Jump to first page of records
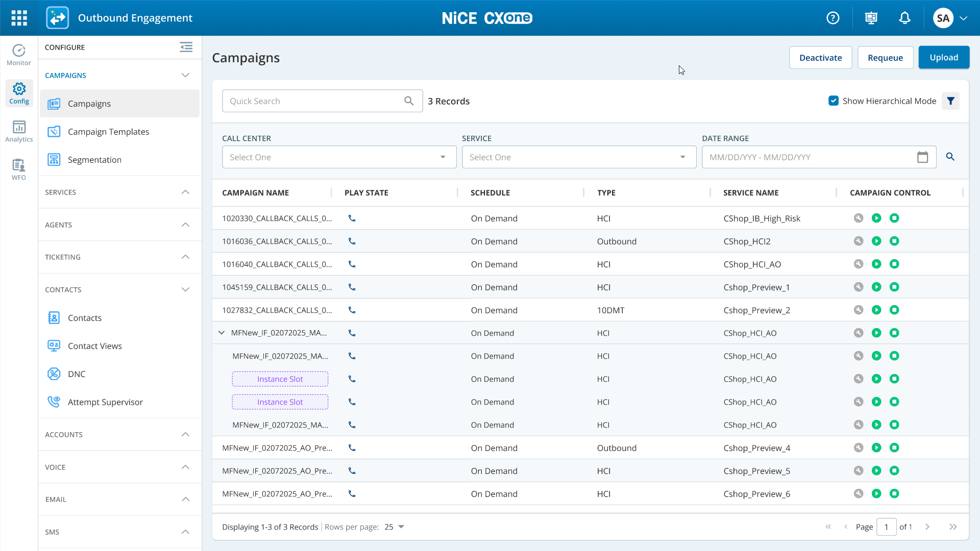Viewport: 980px width, 551px height. [828, 527]
